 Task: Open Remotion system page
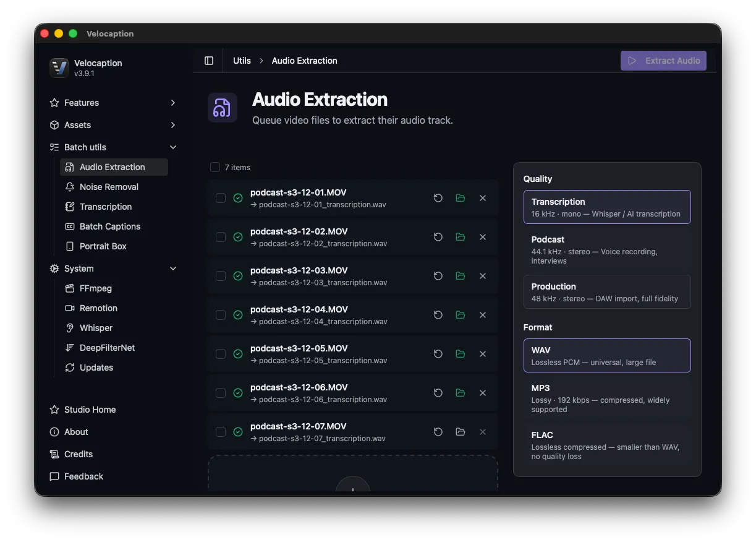tap(114, 308)
